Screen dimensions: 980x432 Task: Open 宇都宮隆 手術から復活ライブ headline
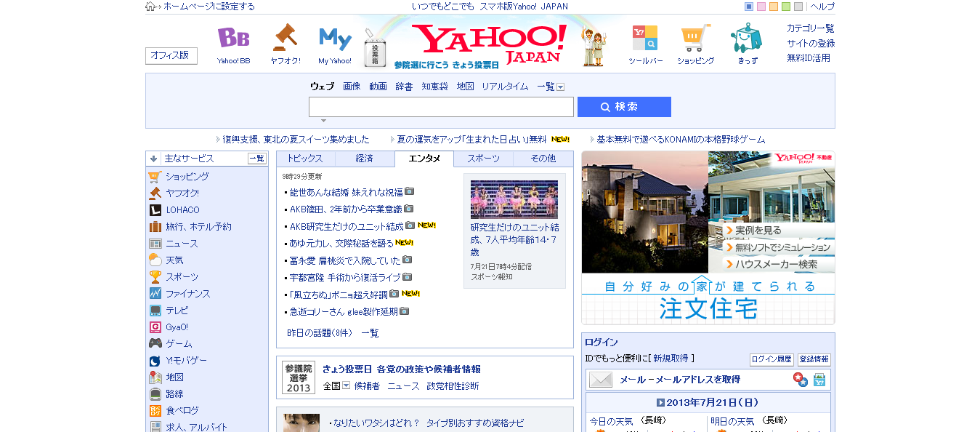pyautogui.click(x=345, y=277)
